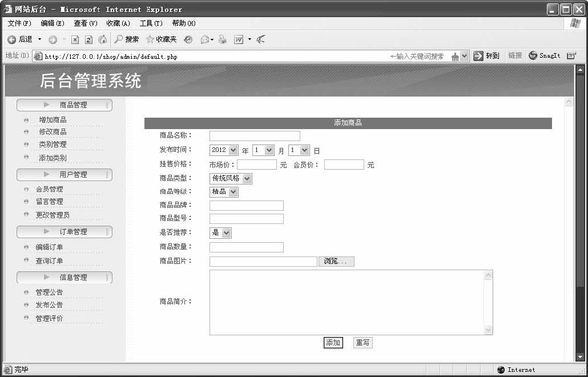Open the 查询订单 sidebar link
Viewport: 588px width, 377px height.
[x=50, y=260]
